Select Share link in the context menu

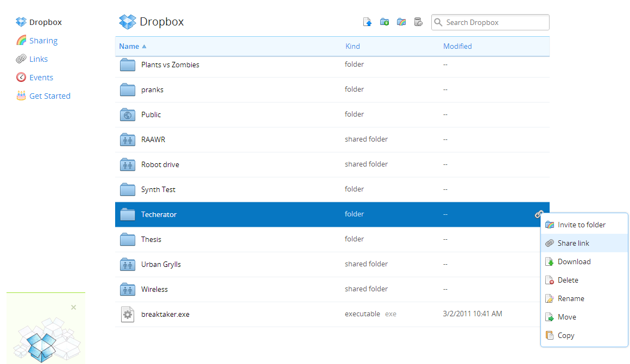click(584, 243)
